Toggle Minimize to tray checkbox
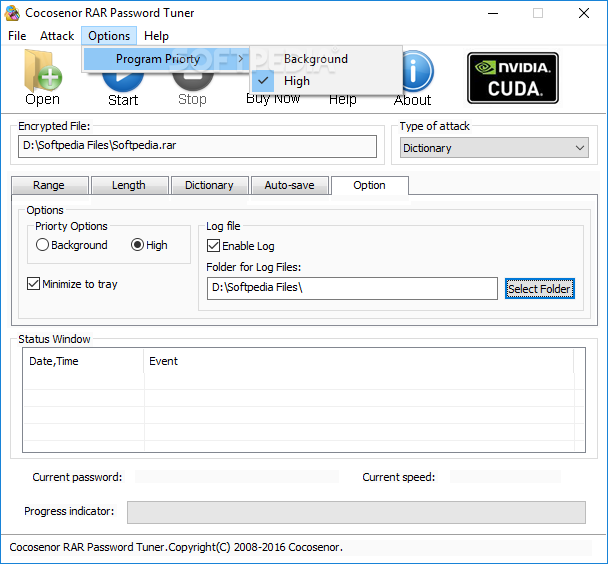The width and height of the screenshot is (608, 564). click(x=72, y=284)
